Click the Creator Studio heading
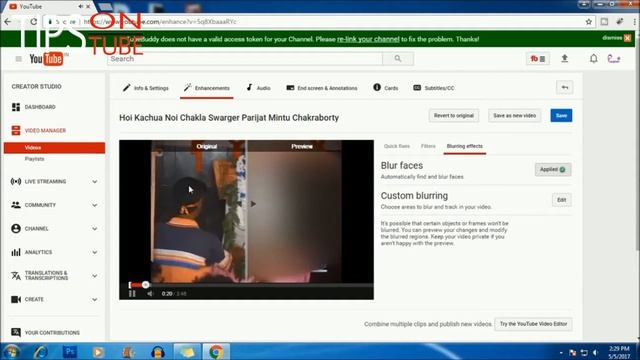The width and height of the screenshot is (640, 360). coord(36,87)
